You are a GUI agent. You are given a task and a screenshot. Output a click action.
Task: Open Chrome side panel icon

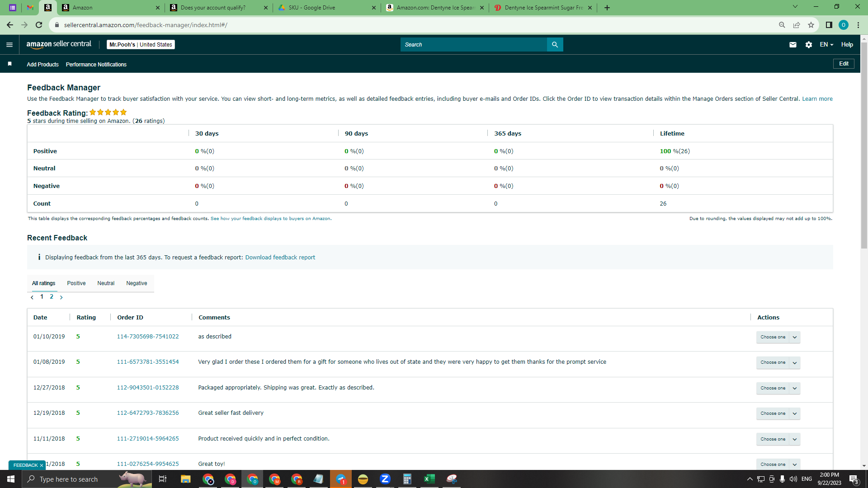(x=829, y=25)
